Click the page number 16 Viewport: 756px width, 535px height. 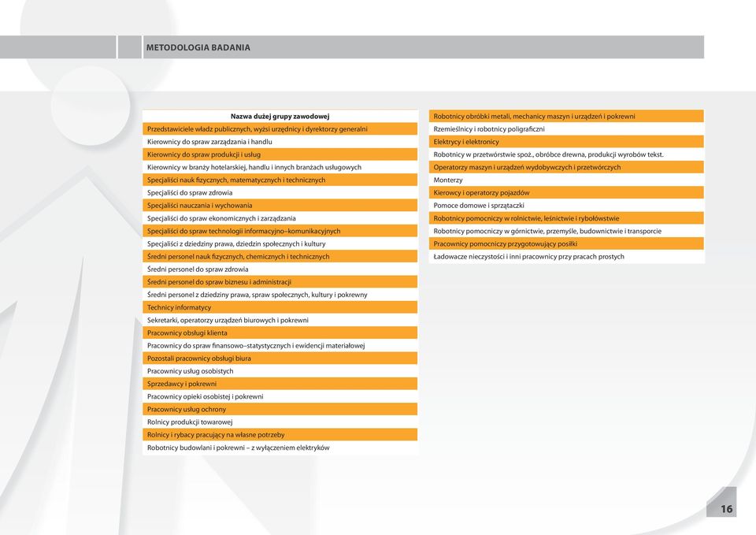pyautogui.click(x=726, y=509)
